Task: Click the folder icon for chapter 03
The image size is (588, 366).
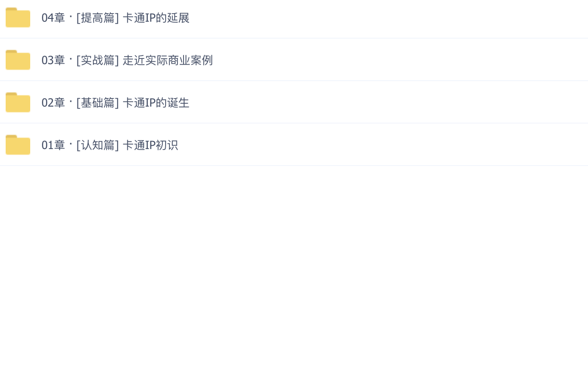Action: click(x=18, y=60)
